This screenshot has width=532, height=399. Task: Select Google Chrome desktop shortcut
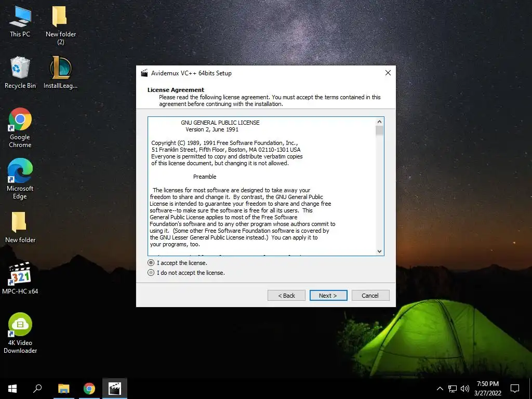pos(20,128)
